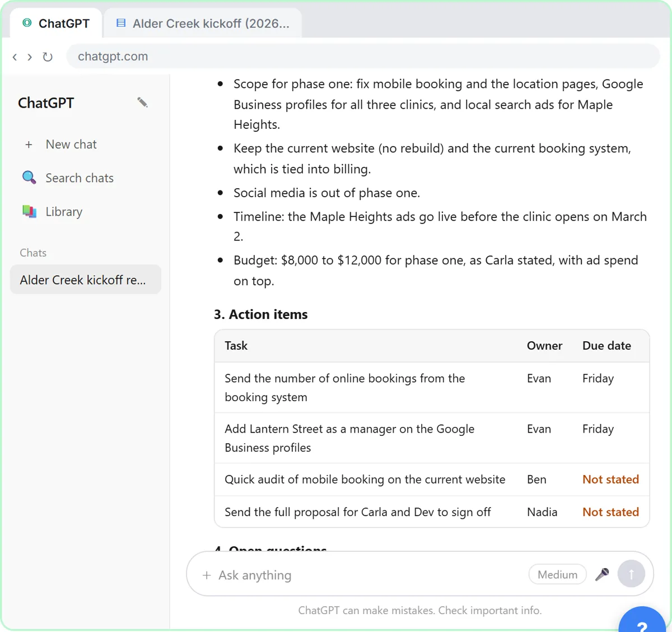Focus the Ask anything message field
The width and height of the screenshot is (672, 632).
pyautogui.click(x=370, y=575)
